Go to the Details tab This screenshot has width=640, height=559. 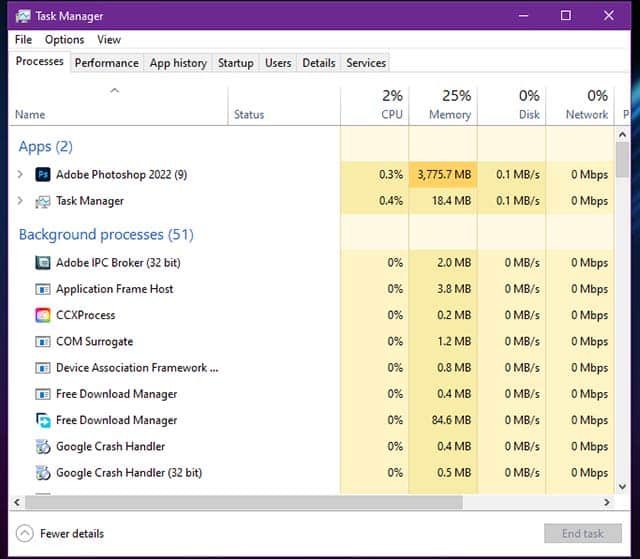coord(319,63)
